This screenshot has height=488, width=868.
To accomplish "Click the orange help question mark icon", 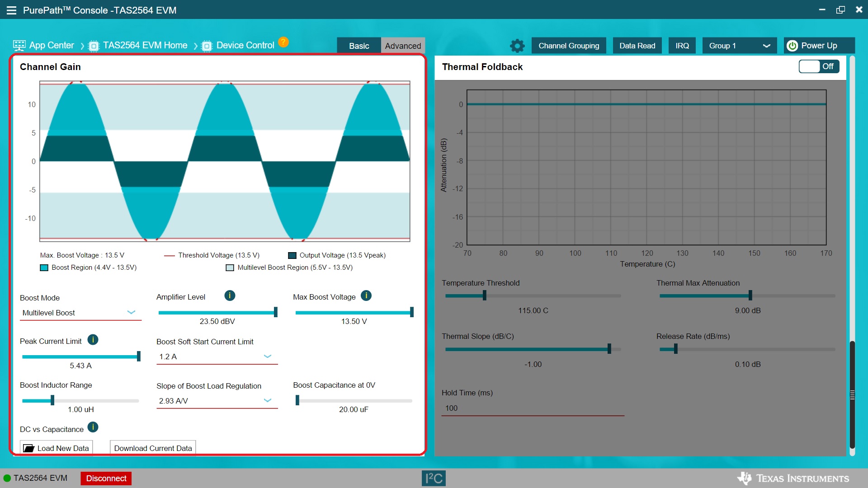I will (283, 42).
